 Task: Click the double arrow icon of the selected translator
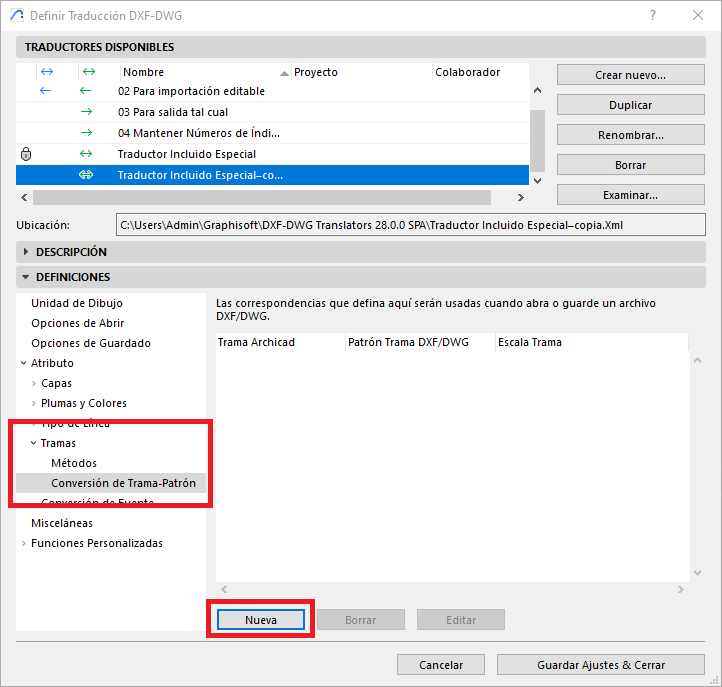point(86,175)
